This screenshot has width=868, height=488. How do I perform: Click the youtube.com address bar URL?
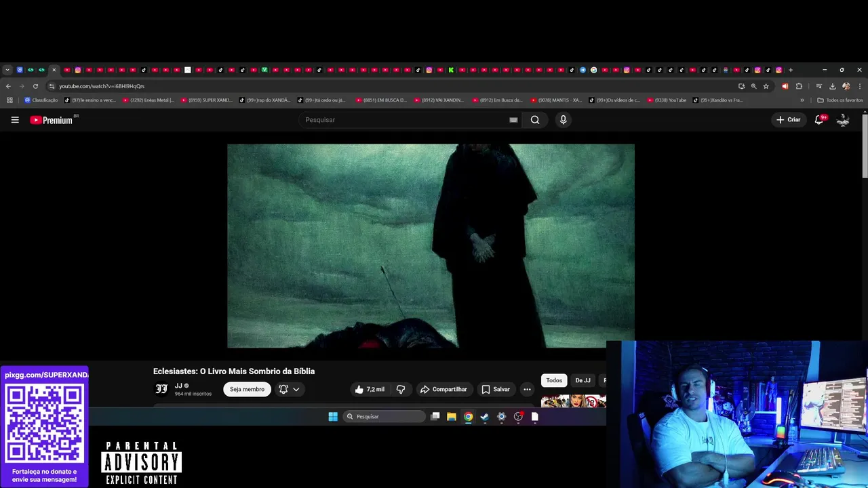pyautogui.click(x=102, y=86)
